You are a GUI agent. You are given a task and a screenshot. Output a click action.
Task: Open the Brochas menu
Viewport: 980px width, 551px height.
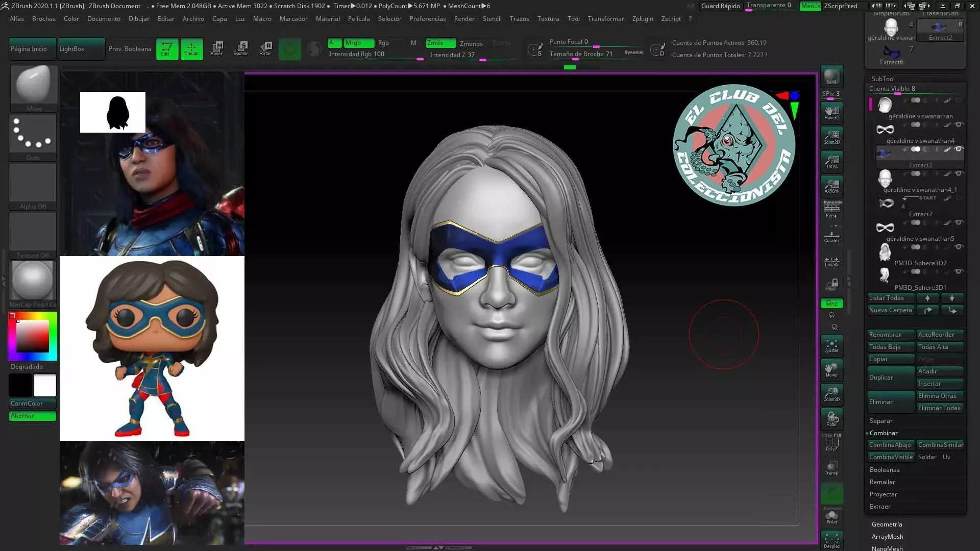coord(43,19)
